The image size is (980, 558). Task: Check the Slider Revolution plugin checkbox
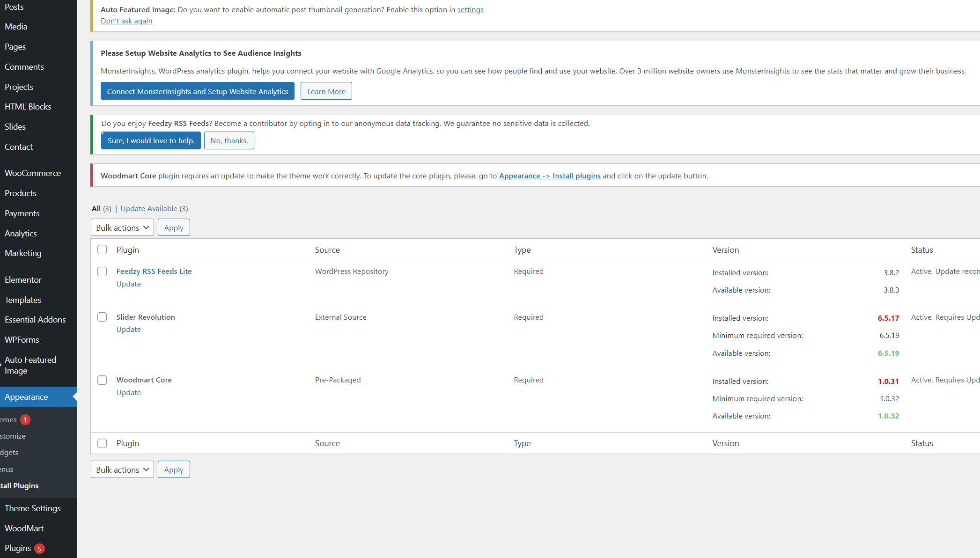(x=102, y=317)
